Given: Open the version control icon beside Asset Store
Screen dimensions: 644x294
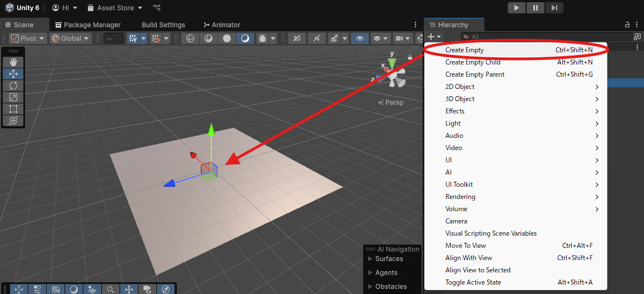Looking at the screenshot, I should point(156,7).
